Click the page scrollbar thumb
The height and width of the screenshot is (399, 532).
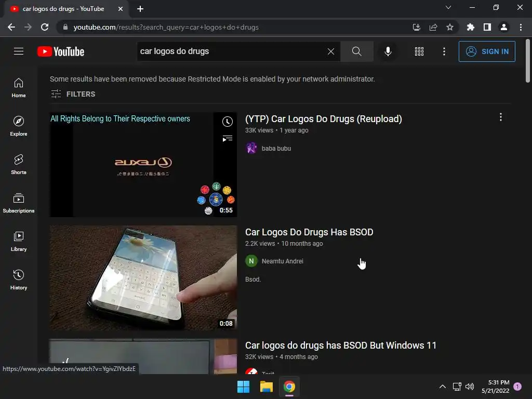click(x=528, y=61)
